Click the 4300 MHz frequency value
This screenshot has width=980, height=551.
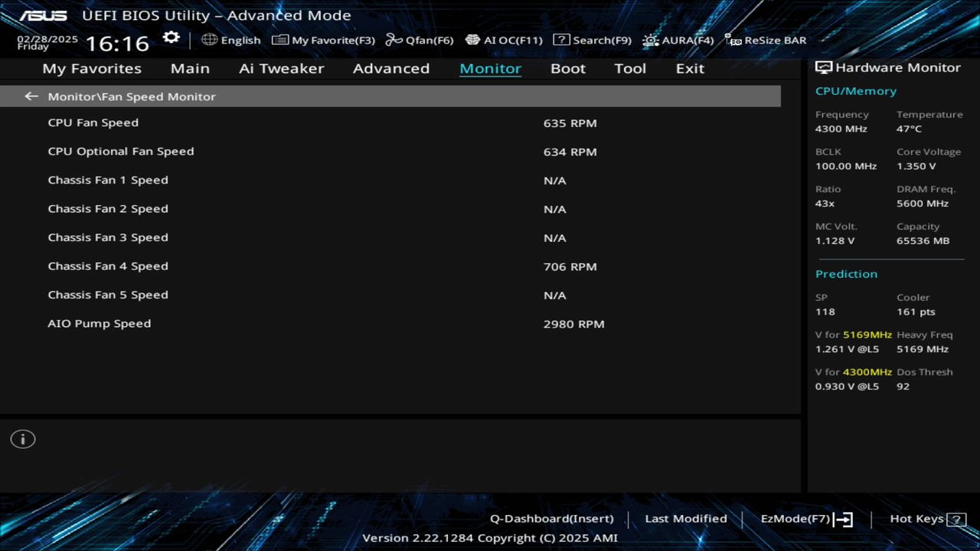tap(841, 129)
